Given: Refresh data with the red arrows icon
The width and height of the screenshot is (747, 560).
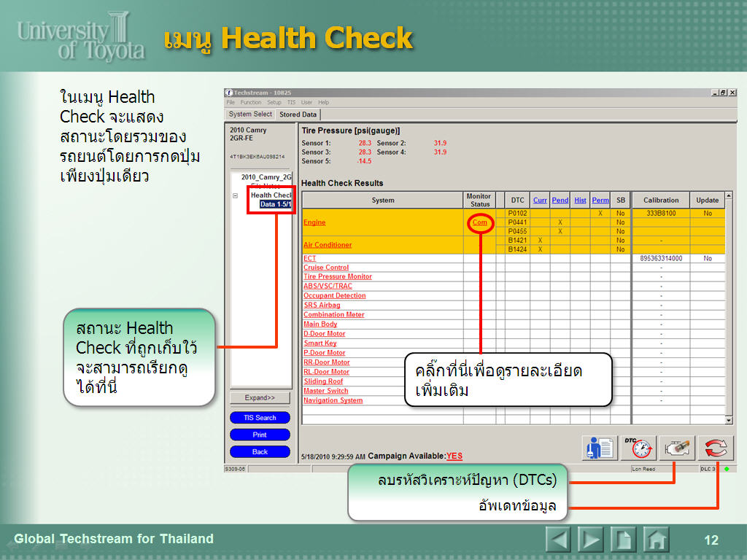Looking at the screenshot, I should click(716, 448).
